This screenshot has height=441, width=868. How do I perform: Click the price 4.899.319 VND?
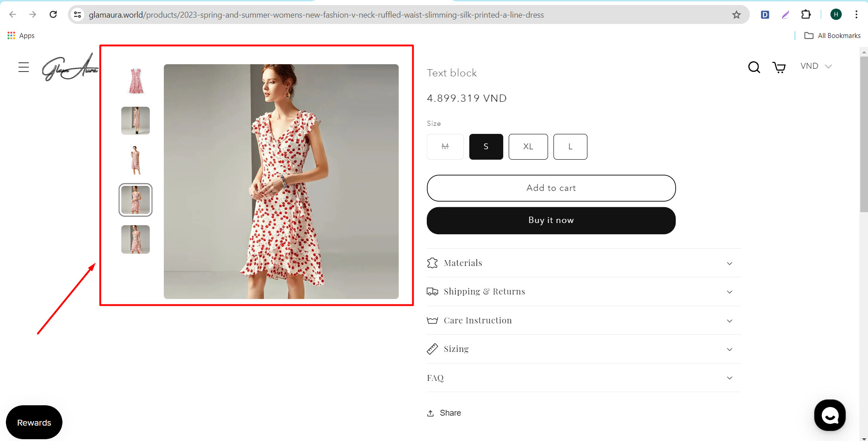coord(467,99)
